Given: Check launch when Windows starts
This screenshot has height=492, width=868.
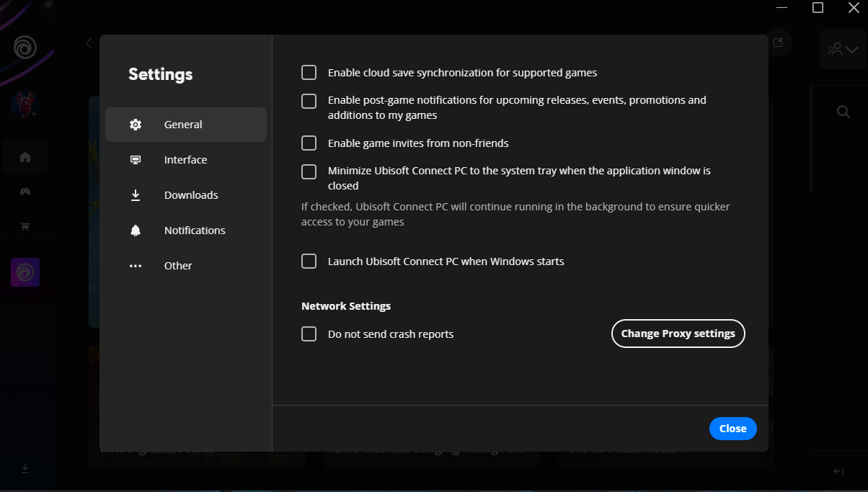Looking at the screenshot, I should pyautogui.click(x=309, y=261).
